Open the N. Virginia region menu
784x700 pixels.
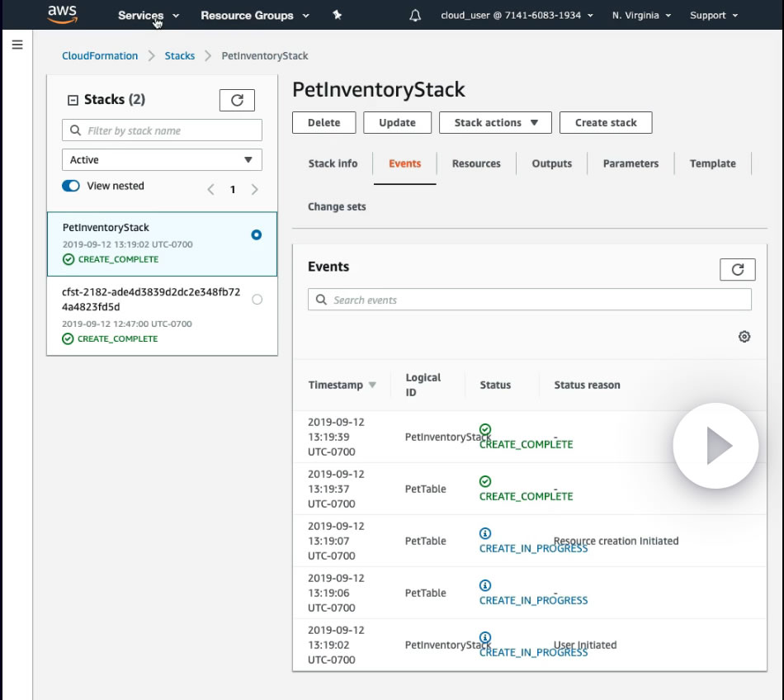641,15
